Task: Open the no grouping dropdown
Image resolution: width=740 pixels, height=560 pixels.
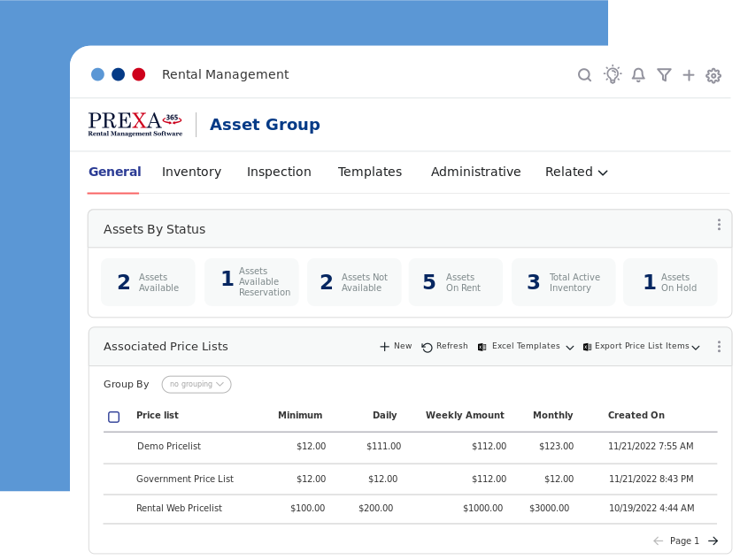Action: pyautogui.click(x=196, y=384)
